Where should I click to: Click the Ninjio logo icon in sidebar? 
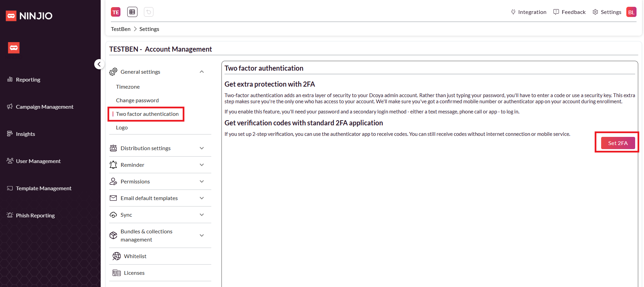click(14, 48)
